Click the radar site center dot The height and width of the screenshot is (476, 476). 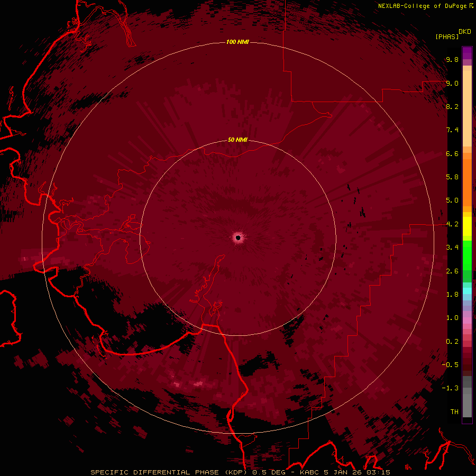tap(238, 237)
